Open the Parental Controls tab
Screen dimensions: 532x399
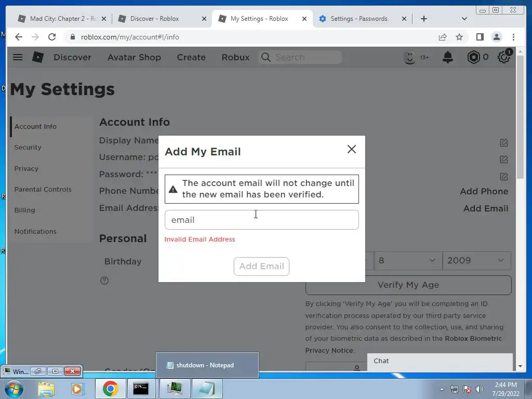43,189
